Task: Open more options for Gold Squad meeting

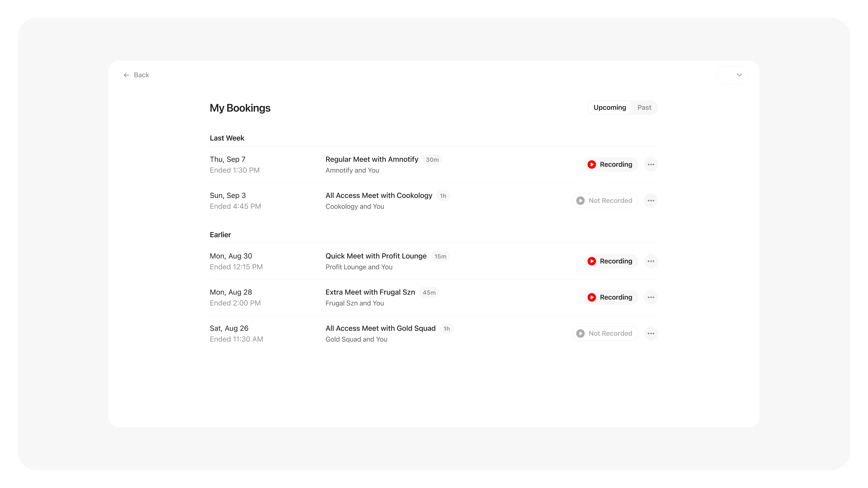Action: [x=651, y=333]
